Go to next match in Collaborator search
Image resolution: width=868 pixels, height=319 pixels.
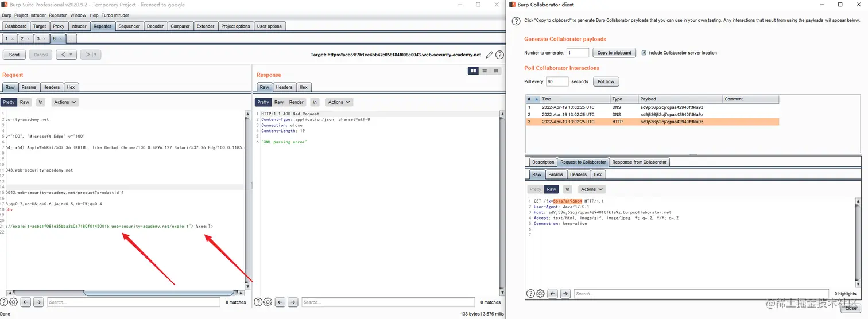(x=565, y=294)
